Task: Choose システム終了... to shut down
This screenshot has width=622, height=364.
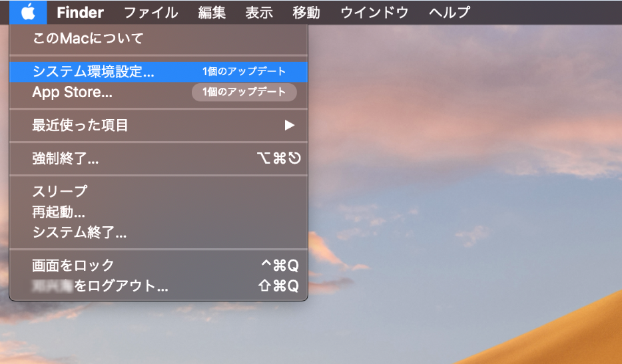Action: [158, 232]
